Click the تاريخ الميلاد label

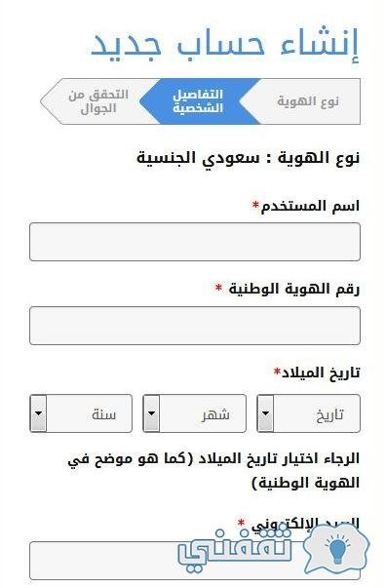[321, 372]
